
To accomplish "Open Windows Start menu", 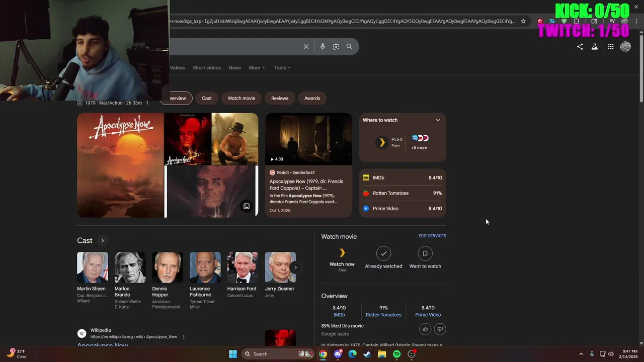I will pos(233,354).
